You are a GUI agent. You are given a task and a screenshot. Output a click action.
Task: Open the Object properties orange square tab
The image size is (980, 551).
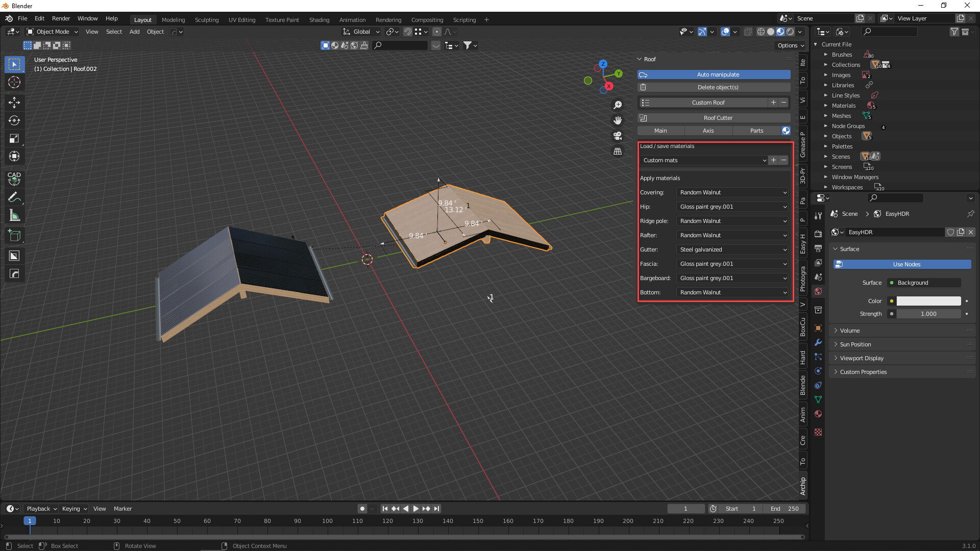(x=818, y=328)
